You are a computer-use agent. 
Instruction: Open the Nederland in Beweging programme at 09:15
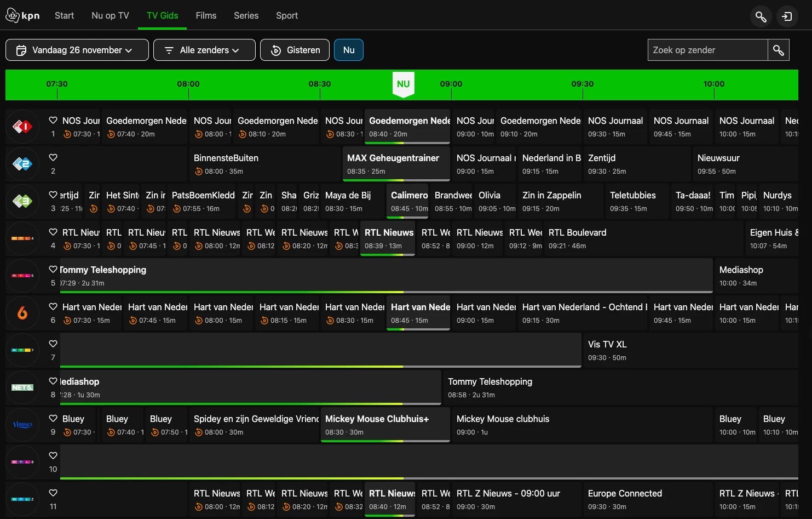coord(550,164)
